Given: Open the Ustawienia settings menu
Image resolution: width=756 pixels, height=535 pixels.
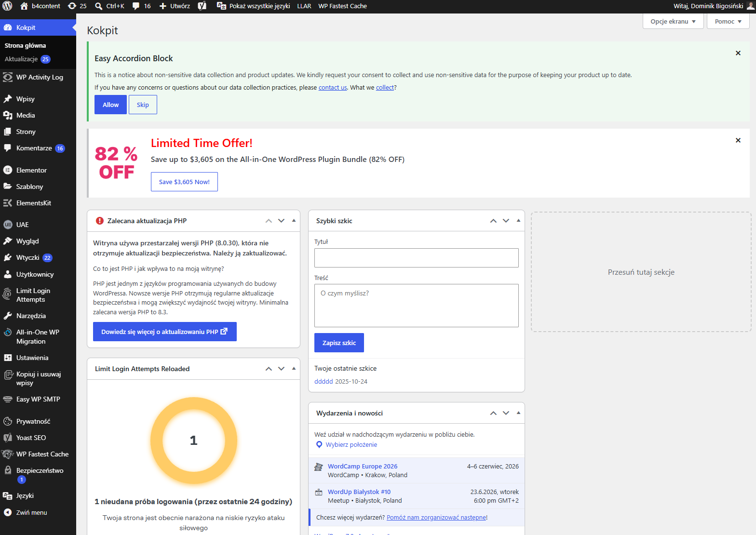Looking at the screenshot, I should [x=38, y=358].
